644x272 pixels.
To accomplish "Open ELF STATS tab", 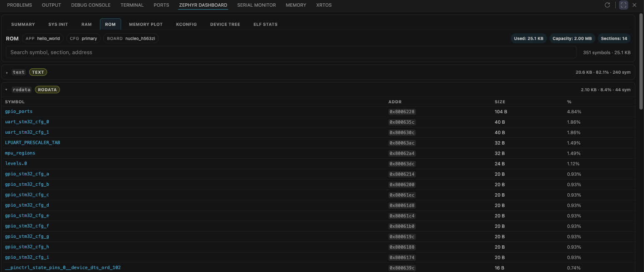I will (x=266, y=24).
